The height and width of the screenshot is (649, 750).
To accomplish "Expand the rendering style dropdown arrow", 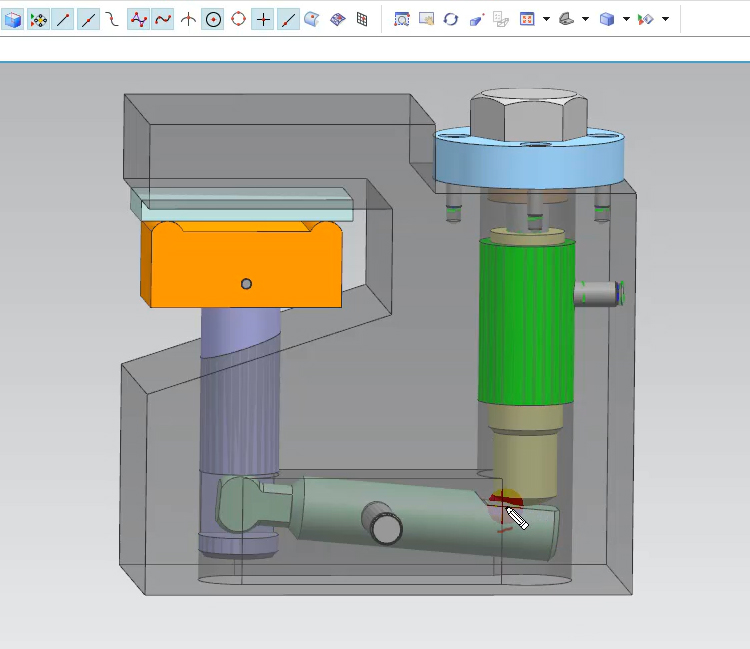I will click(585, 19).
